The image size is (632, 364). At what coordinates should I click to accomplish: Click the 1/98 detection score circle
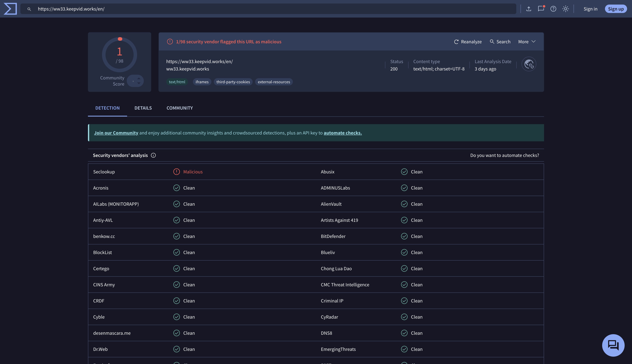(119, 55)
